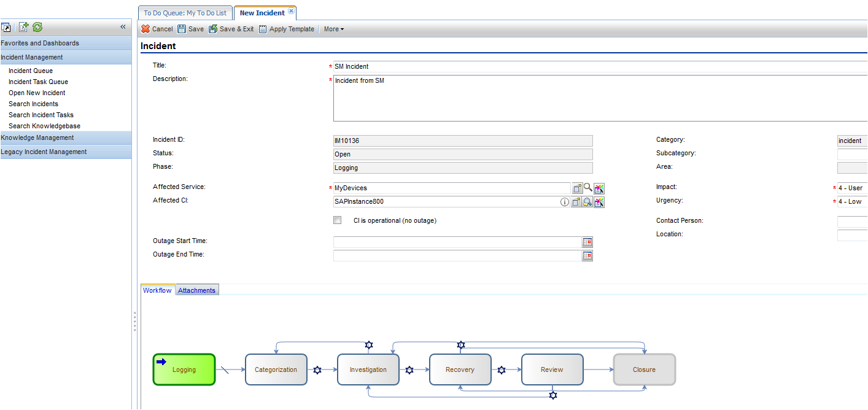
Task: Click the refresh icon above navigation panel
Action: 37,27
